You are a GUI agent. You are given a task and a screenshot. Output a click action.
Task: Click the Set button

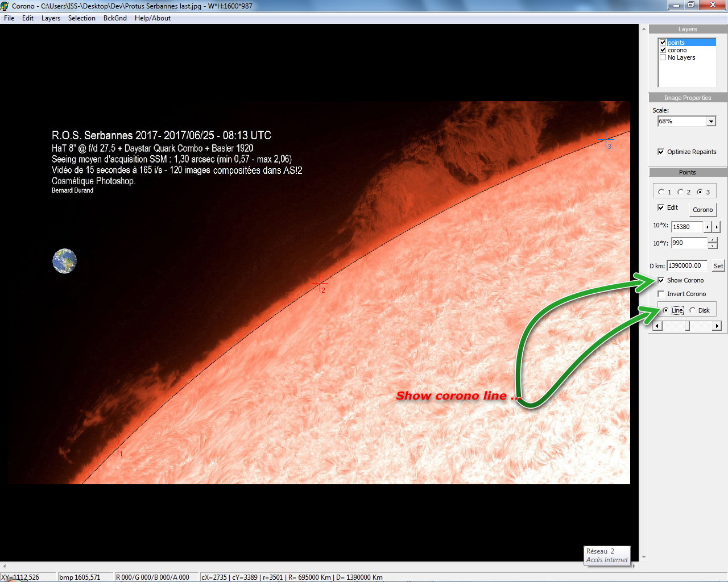click(718, 266)
